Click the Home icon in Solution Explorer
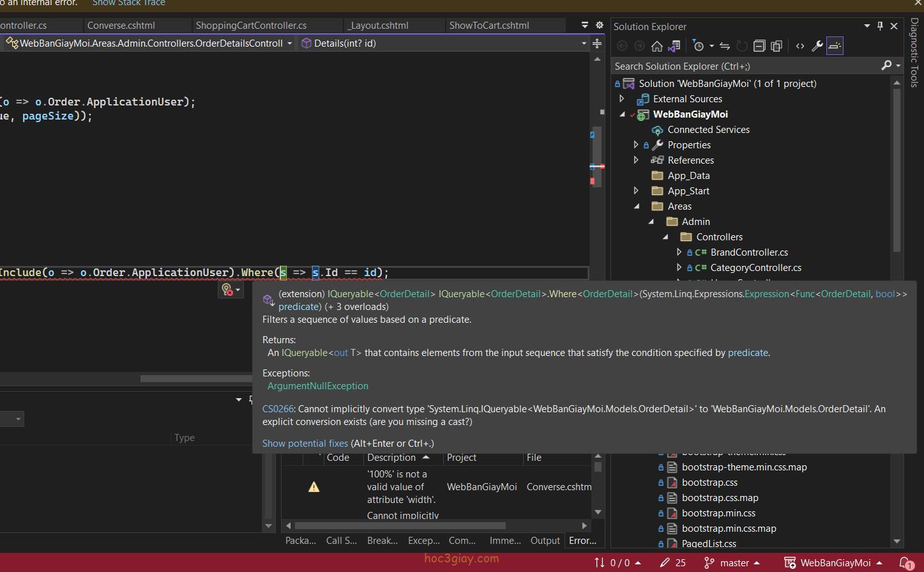The image size is (924, 572). point(656,46)
